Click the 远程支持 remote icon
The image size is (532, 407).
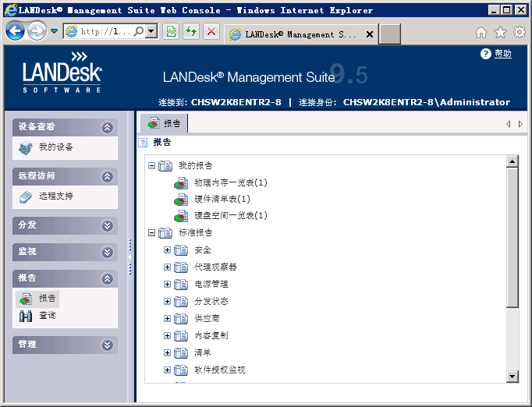[x=26, y=196]
